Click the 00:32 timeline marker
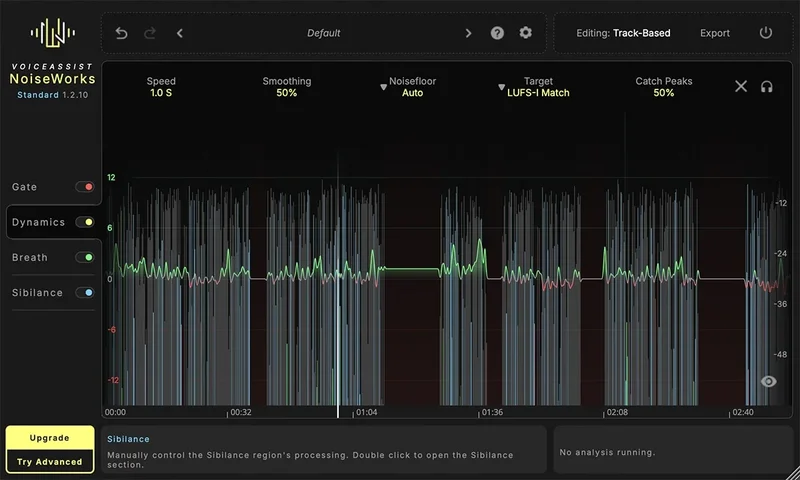The image size is (800, 480). (241, 412)
